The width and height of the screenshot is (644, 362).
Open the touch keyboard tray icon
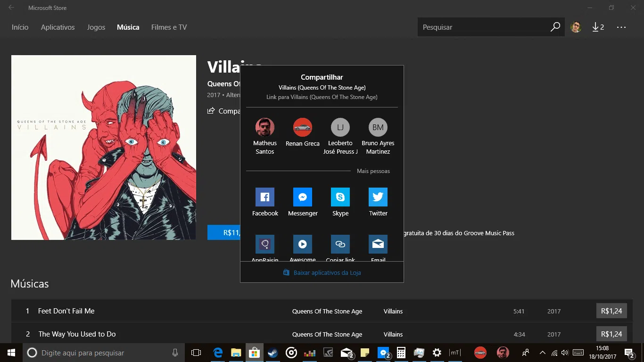pos(578,353)
